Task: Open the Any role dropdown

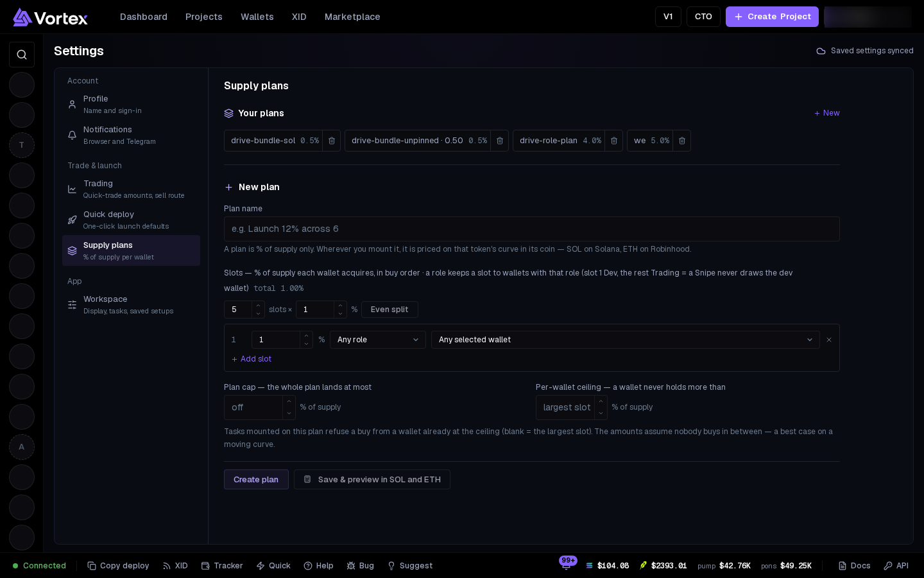Action: coord(378,340)
